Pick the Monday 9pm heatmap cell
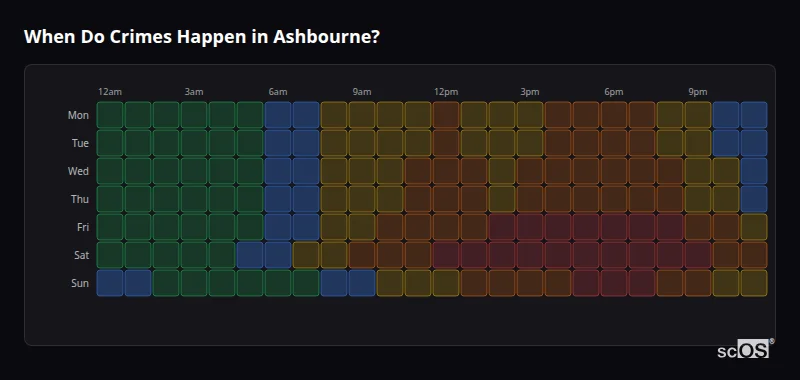 click(x=698, y=115)
